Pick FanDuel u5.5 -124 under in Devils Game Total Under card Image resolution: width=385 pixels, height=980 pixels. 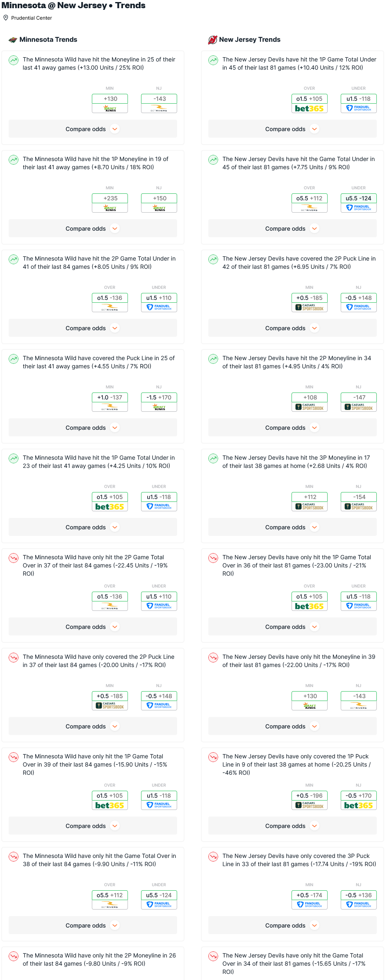coord(359,203)
